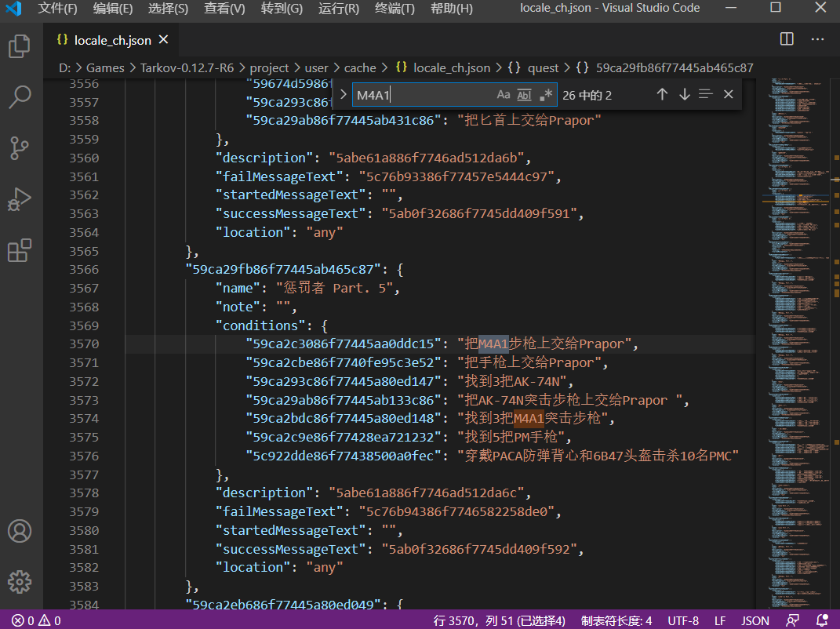Open the Manage gear menu
Viewport: 840px width, 629px height.
[20, 582]
